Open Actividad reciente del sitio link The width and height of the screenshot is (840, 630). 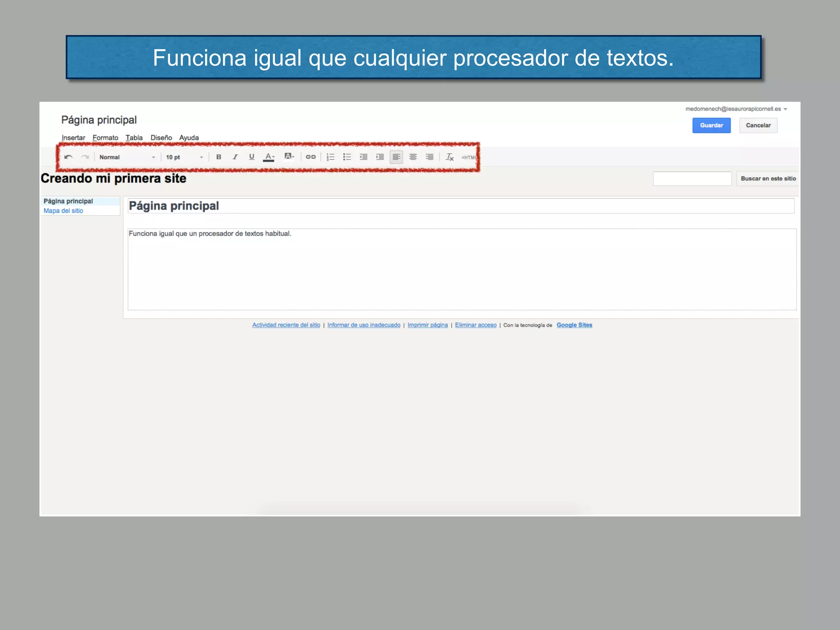pyautogui.click(x=286, y=325)
